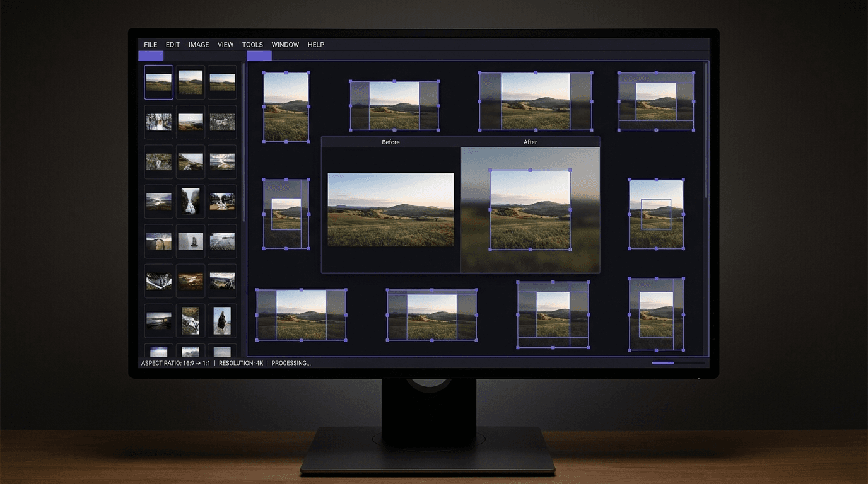Select the middle-right preview with small inner square
Viewport: 868px width, 484px height.
[x=656, y=214]
